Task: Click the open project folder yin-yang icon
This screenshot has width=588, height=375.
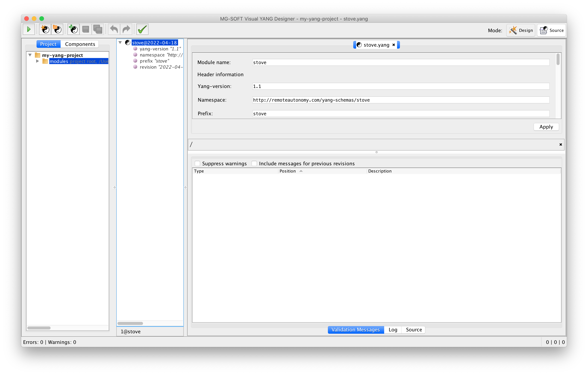Action: click(x=57, y=29)
